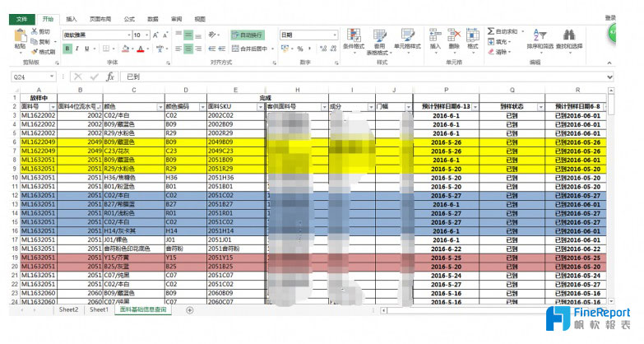The height and width of the screenshot is (344, 644).
Task: Switch to the Insert (插入) ribbon tab
Action: 72,19
